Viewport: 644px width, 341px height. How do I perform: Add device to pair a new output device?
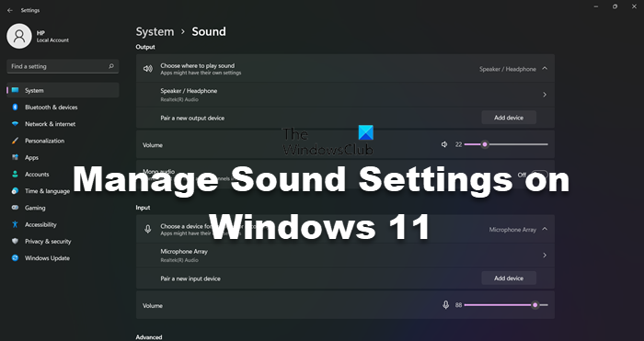point(509,118)
